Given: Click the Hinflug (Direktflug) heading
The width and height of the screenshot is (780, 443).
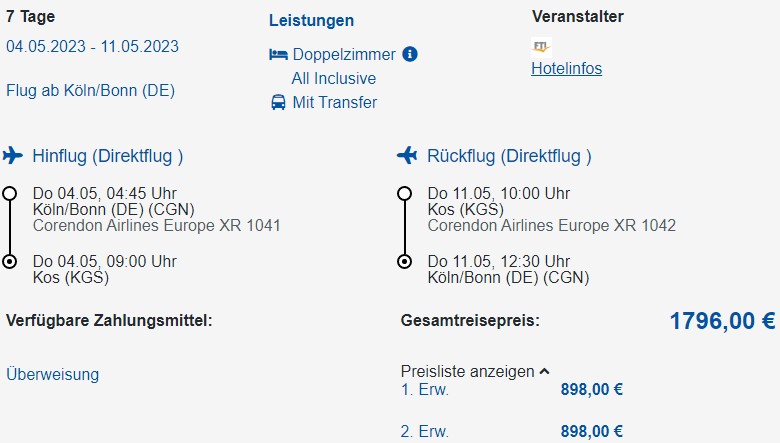Looking at the screenshot, I should click(x=108, y=156).
